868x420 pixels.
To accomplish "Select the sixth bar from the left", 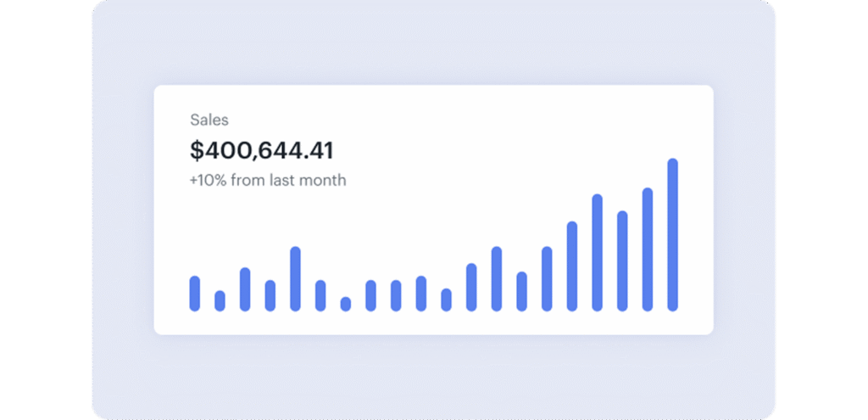I will click(320, 295).
